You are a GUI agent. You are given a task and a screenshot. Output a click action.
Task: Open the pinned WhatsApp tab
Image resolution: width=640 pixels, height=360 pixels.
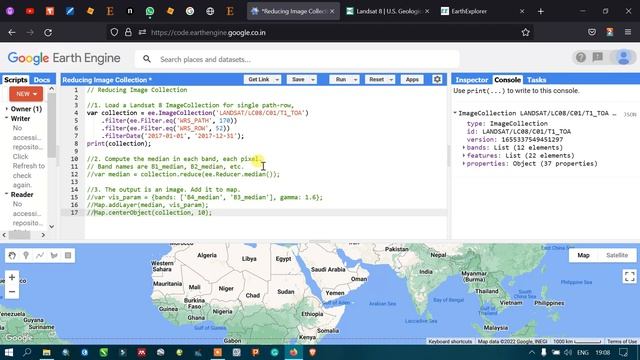tap(150, 11)
